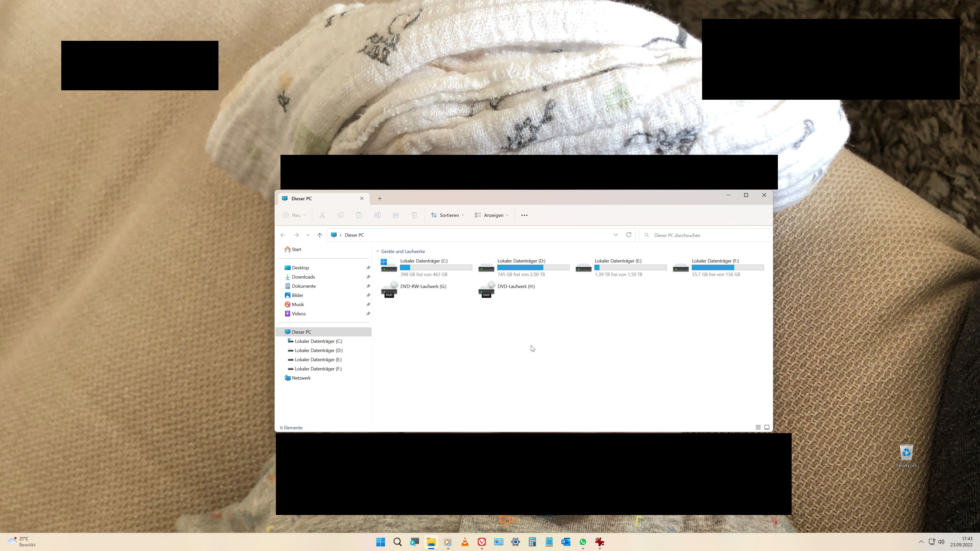Open DVD-RW-Laufwerk (G:) drive icon

point(389,290)
